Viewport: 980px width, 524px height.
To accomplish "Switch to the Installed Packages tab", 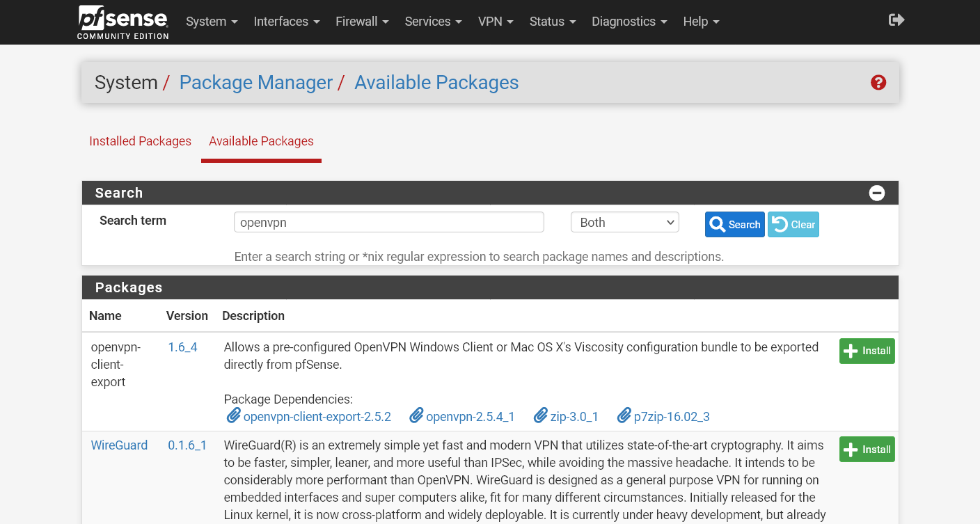I will [x=140, y=141].
